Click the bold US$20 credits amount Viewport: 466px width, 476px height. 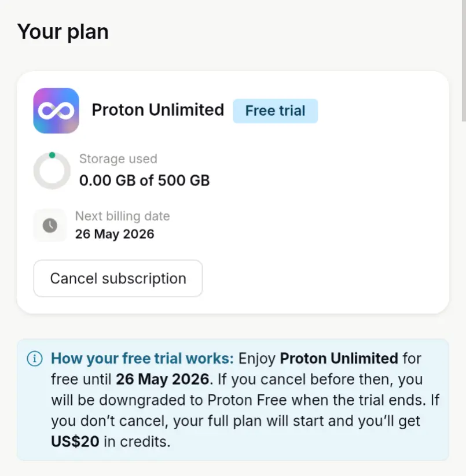coord(75,441)
